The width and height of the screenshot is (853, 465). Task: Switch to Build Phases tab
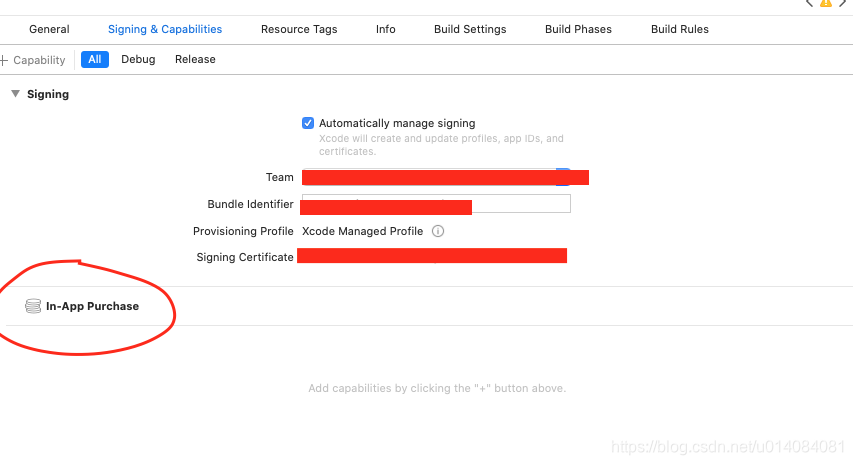click(578, 30)
